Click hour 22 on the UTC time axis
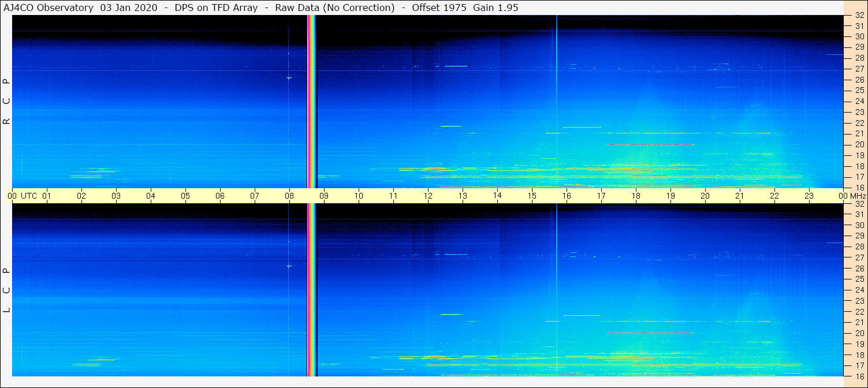The image size is (868, 388). coord(774,196)
